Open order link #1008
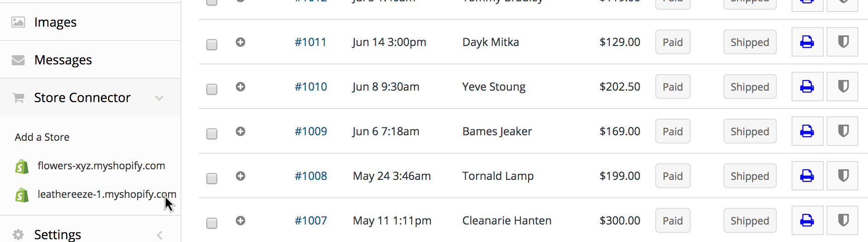This screenshot has height=242, width=868. coord(311,176)
